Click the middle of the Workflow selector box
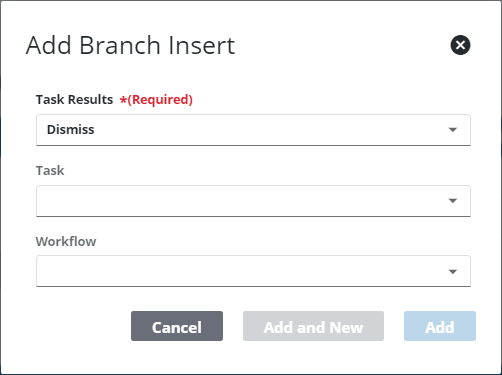Viewport: 502px width, 375px height. pyautogui.click(x=253, y=271)
